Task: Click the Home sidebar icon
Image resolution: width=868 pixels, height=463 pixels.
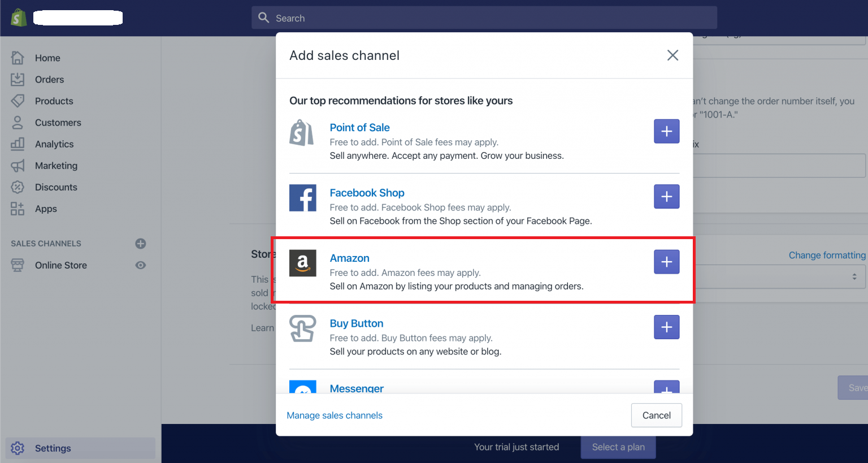Action: [18, 58]
